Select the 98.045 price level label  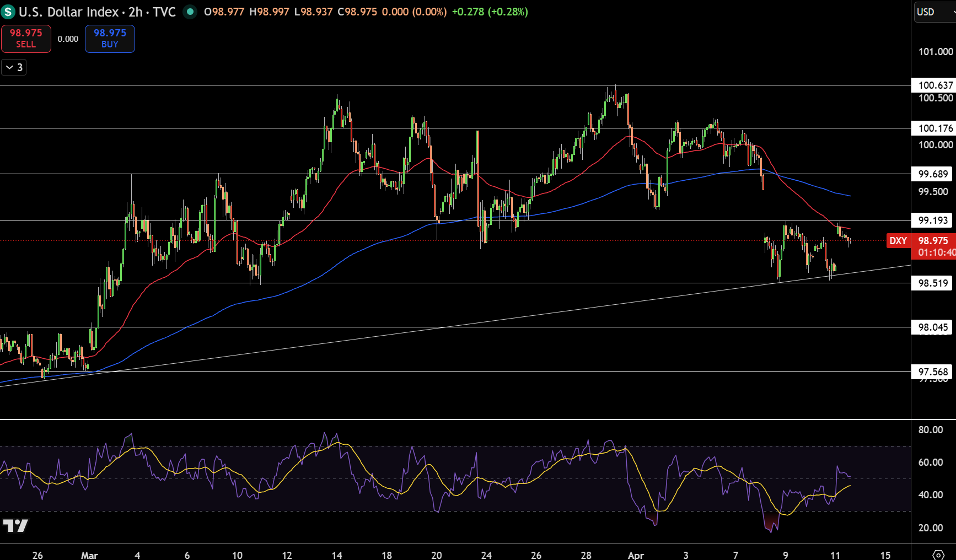pyautogui.click(x=933, y=327)
